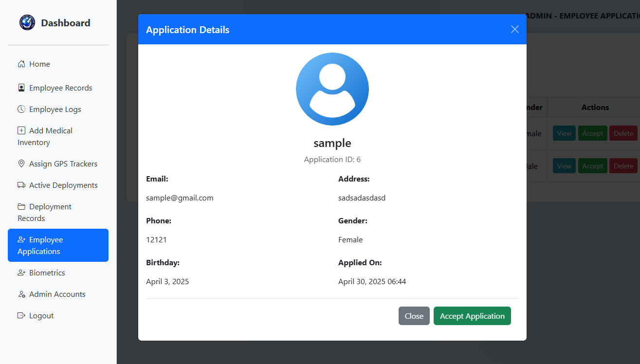Click the Active Deployments truck icon
This screenshot has width=640, height=364.
pos(21,185)
